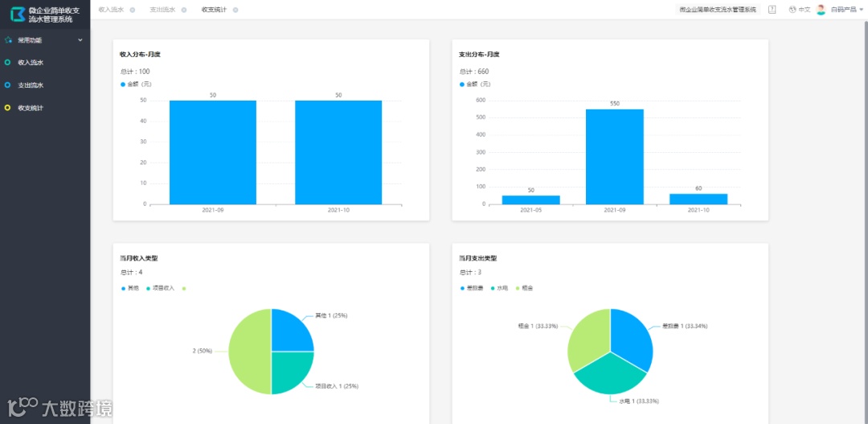Toggle the 水电 legend in 当月支出类型
The width and height of the screenshot is (868, 424).
click(500, 288)
